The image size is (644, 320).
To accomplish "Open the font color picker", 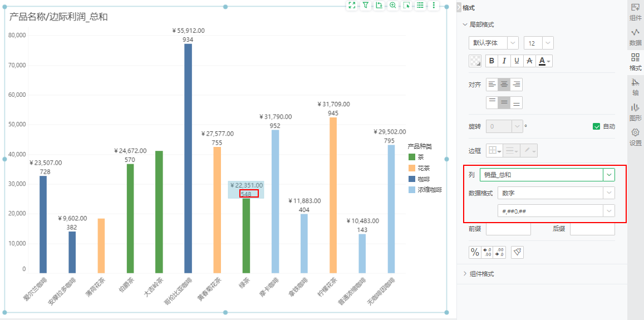I will 544,61.
